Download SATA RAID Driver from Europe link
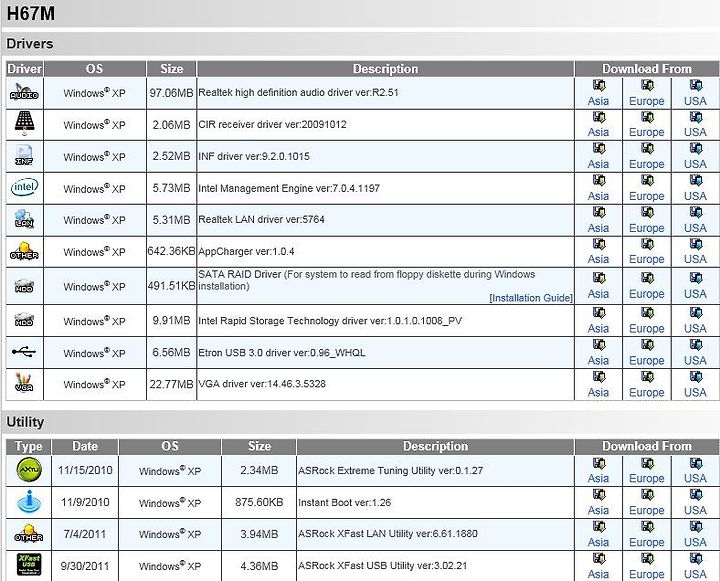The height and width of the screenshot is (581, 720). coord(647,294)
